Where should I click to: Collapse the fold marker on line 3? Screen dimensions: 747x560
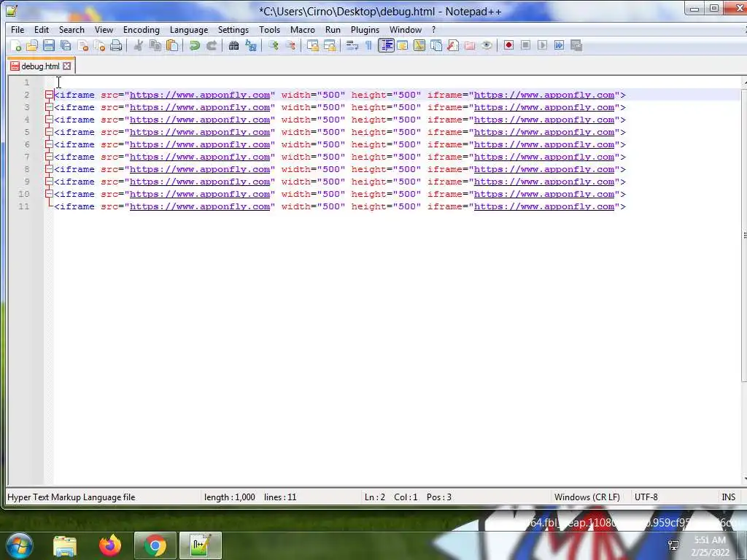(x=49, y=108)
